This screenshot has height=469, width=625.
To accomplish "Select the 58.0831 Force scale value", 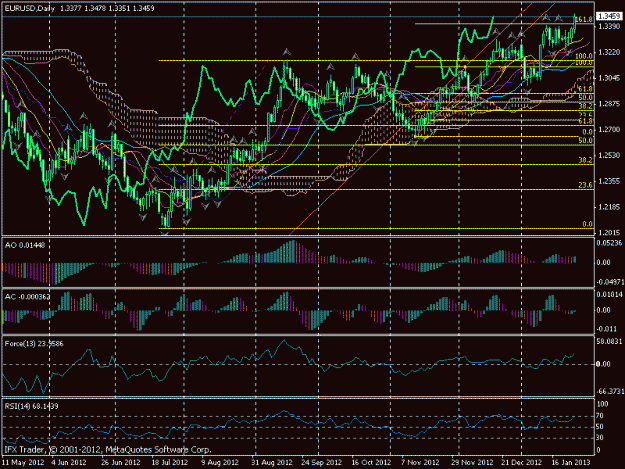I will [x=610, y=341].
